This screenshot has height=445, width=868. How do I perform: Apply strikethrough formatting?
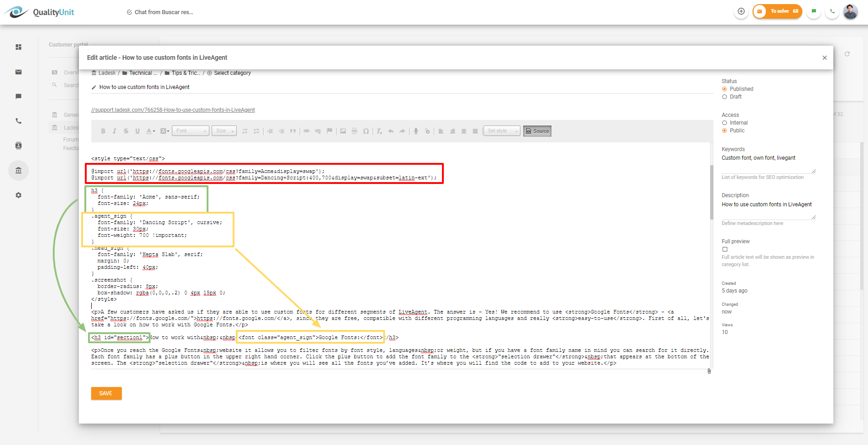coord(126,131)
